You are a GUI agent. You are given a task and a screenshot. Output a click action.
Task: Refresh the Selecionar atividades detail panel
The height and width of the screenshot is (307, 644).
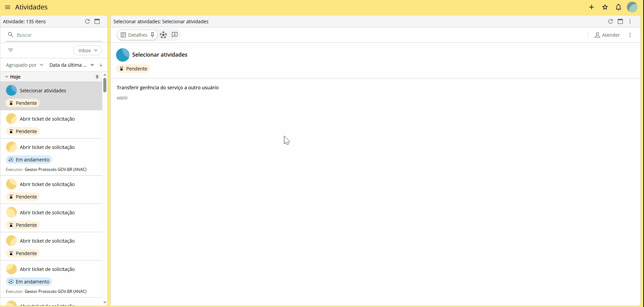610,21
